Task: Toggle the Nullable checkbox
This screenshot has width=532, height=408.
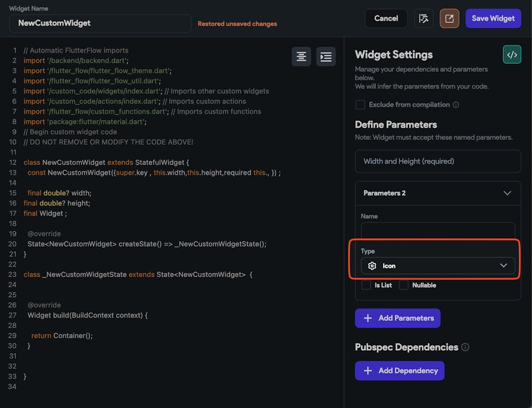Action: point(404,285)
